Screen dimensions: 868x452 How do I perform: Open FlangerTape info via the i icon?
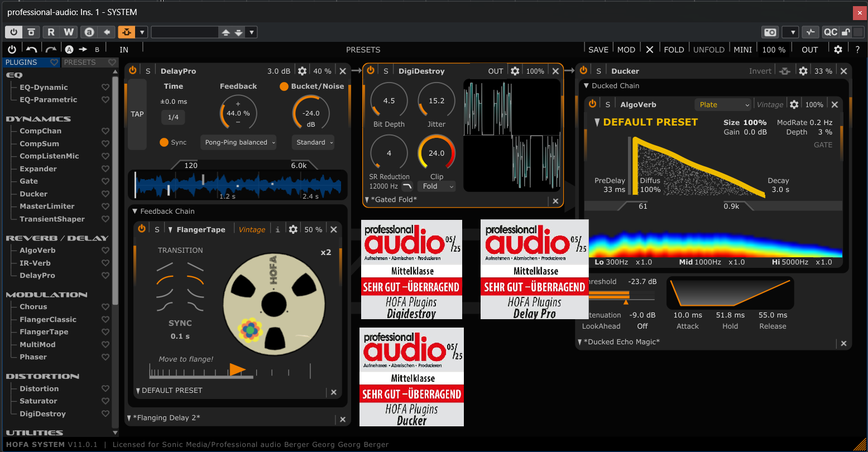pos(277,229)
